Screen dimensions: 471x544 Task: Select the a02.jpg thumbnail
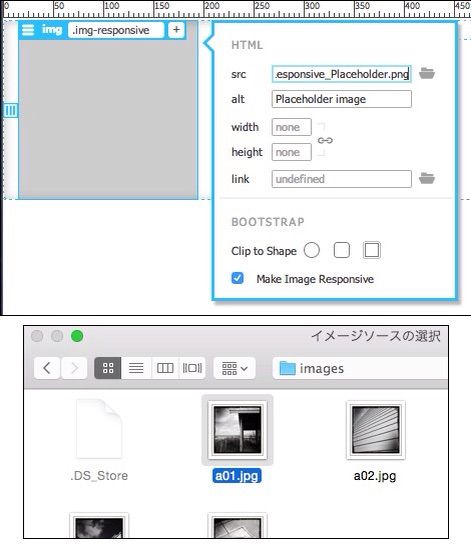click(x=376, y=430)
